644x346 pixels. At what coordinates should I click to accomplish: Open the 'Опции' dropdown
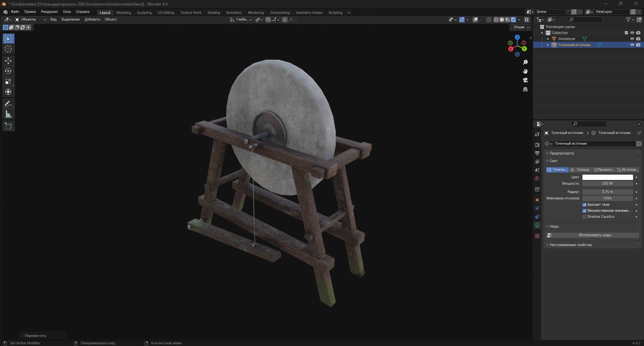click(521, 27)
